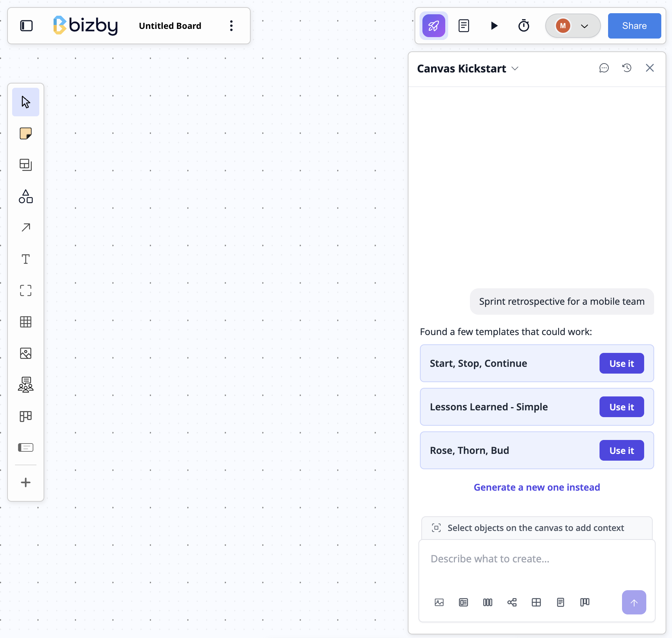Choose diagram flow output icon in prompt box
This screenshot has height=638, width=672.
click(512, 602)
